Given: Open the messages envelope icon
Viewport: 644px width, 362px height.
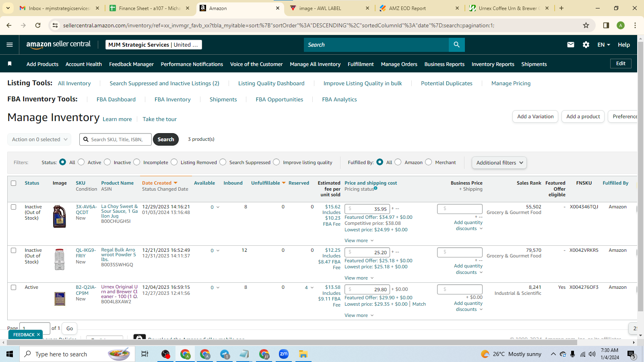Looking at the screenshot, I should pyautogui.click(x=571, y=45).
